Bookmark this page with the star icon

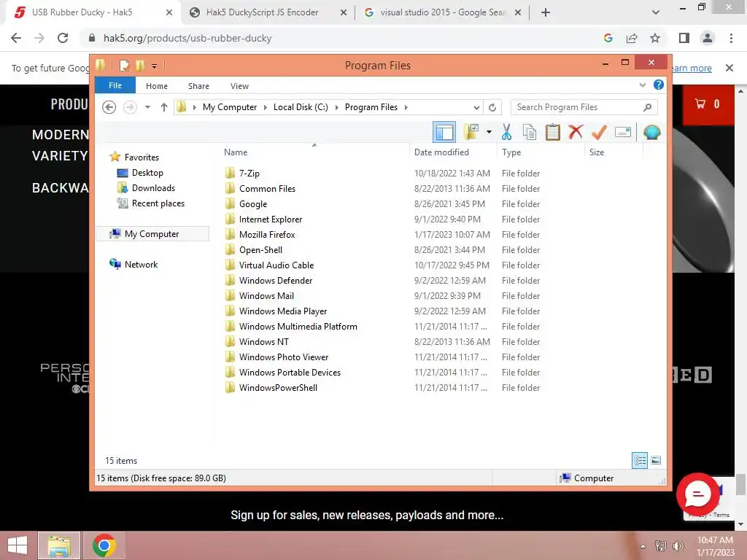tap(655, 38)
